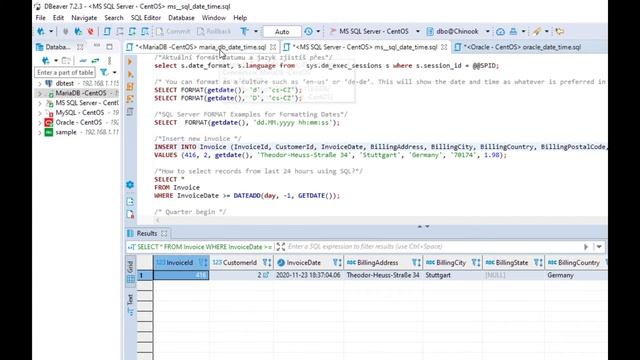Click the Execute script icon in editor sidebar
640x360 pixels.
(130, 87)
